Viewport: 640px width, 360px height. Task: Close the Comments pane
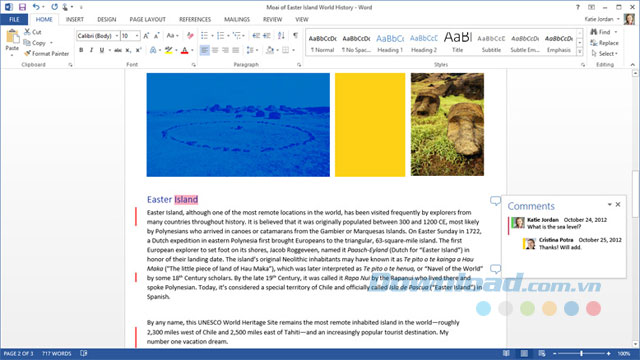point(618,204)
